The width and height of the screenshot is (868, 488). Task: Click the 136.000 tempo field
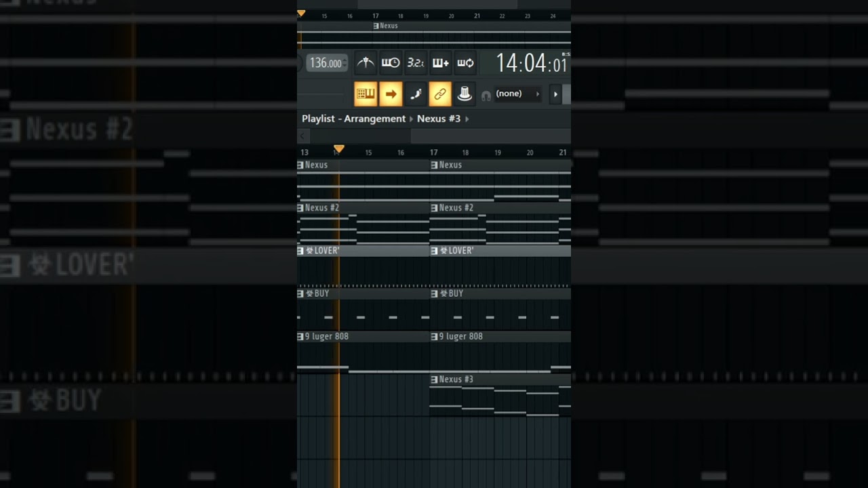(325, 63)
